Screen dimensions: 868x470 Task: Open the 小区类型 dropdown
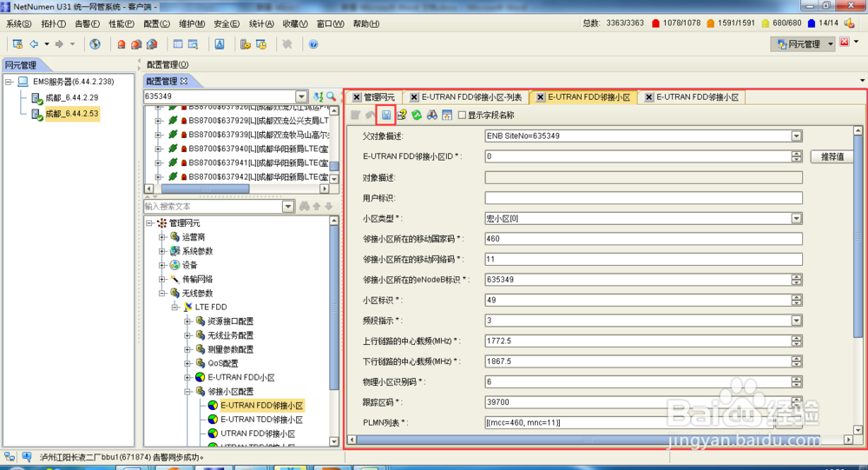796,218
